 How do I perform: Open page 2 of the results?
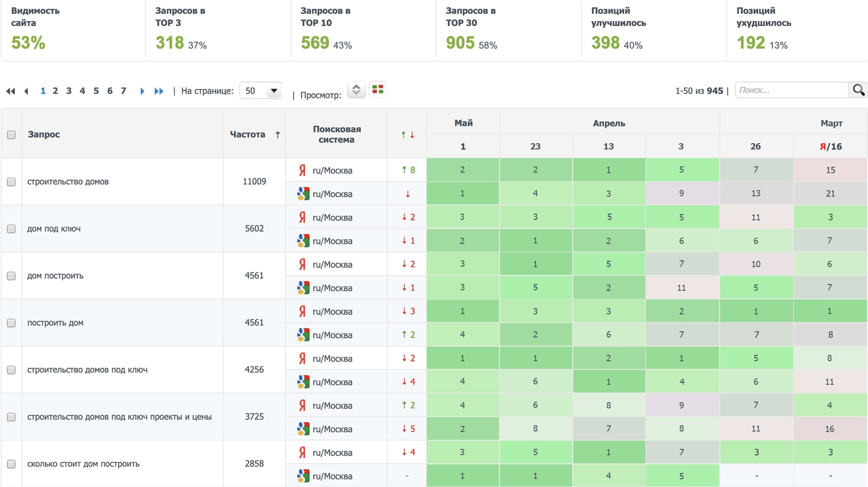coord(55,91)
